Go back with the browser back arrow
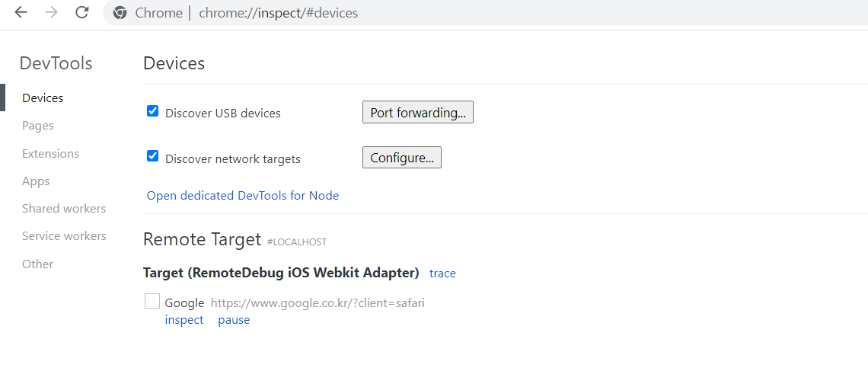 [21, 13]
